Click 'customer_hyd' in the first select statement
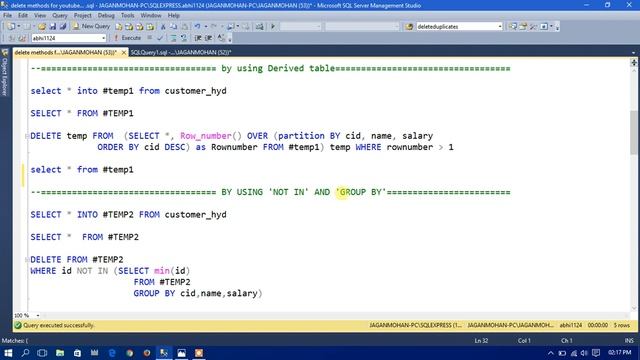 tap(196, 91)
